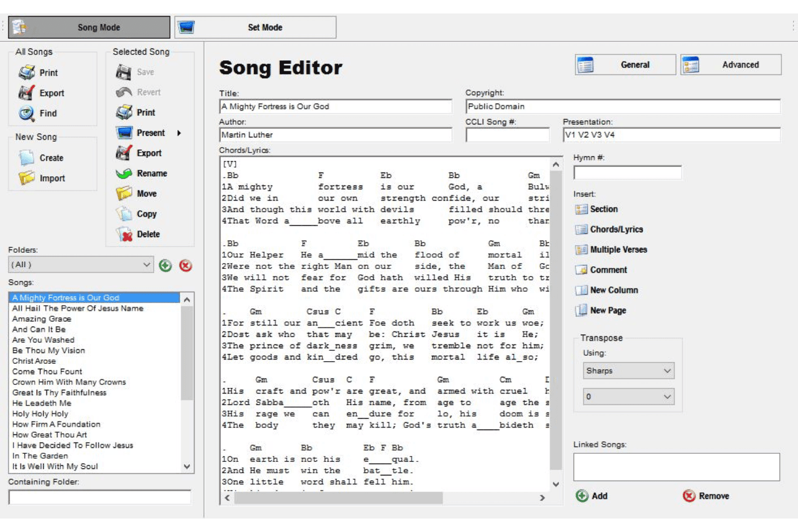Present the selected song
Screen dimensions: 798x532
point(141,133)
